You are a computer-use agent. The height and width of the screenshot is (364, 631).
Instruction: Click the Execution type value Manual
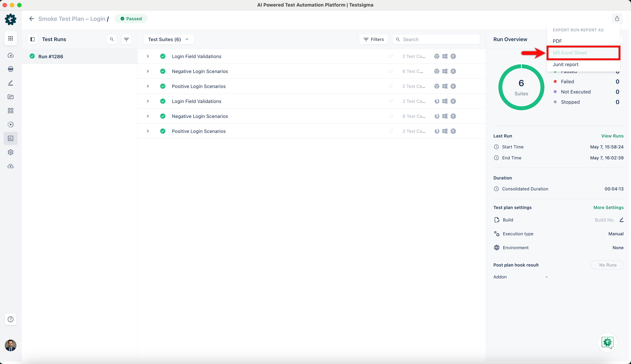pos(616,234)
